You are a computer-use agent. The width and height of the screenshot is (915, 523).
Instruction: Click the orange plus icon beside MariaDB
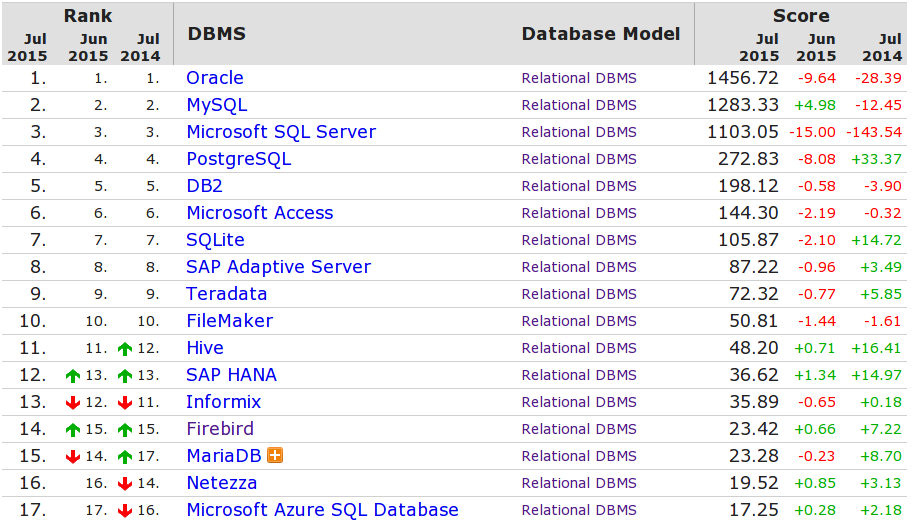pyautogui.click(x=275, y=455)
